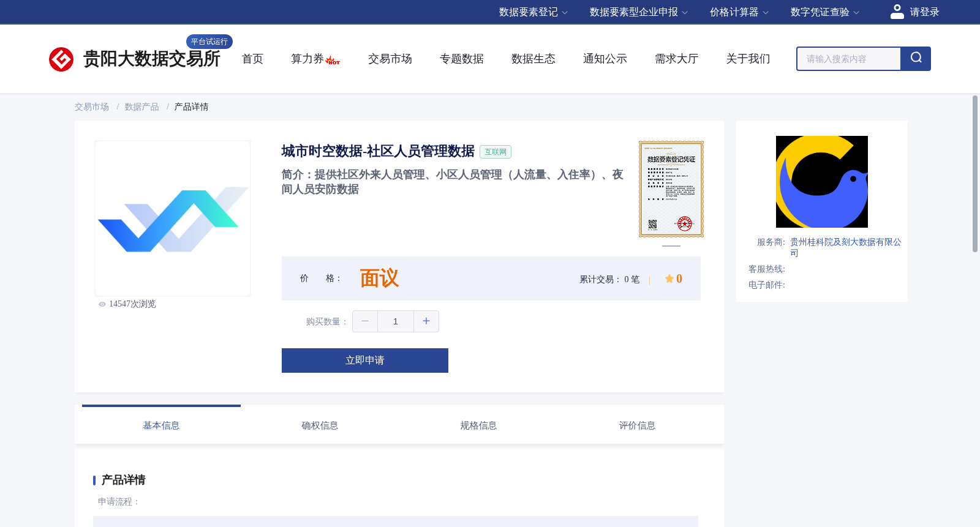This screenshot has width=980, height=527.
Task: Open the 数据要素型企业申报 dropdown
Action: point(639,12)
